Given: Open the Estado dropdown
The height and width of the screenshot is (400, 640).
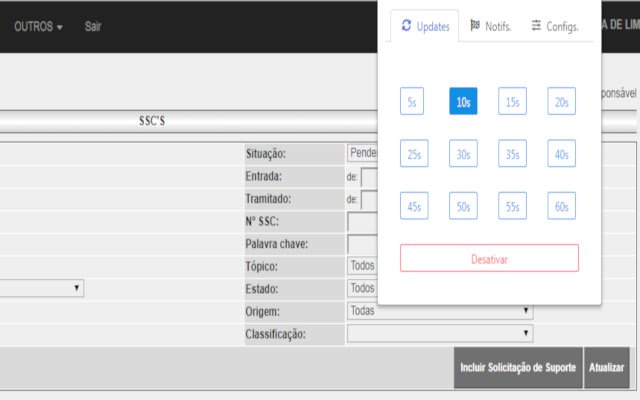Looking at the screenshot, I should click(362, 288).
